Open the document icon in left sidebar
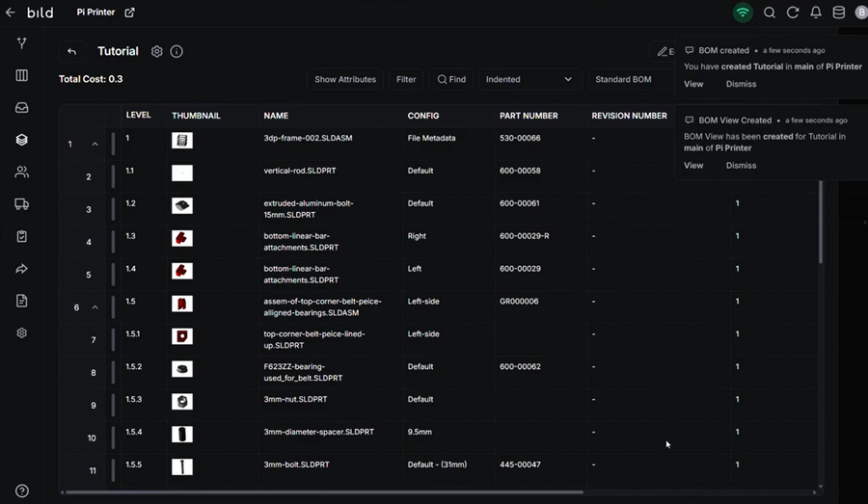The height and width of the screenshot is (504, 868). point(21,301)
